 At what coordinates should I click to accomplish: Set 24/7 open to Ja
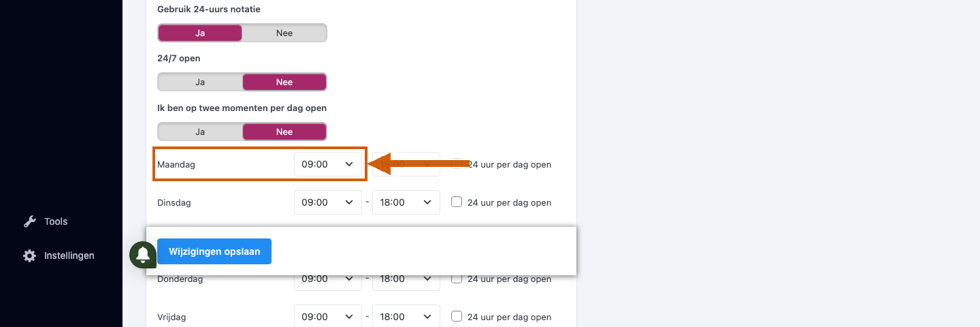coord(200,82)
